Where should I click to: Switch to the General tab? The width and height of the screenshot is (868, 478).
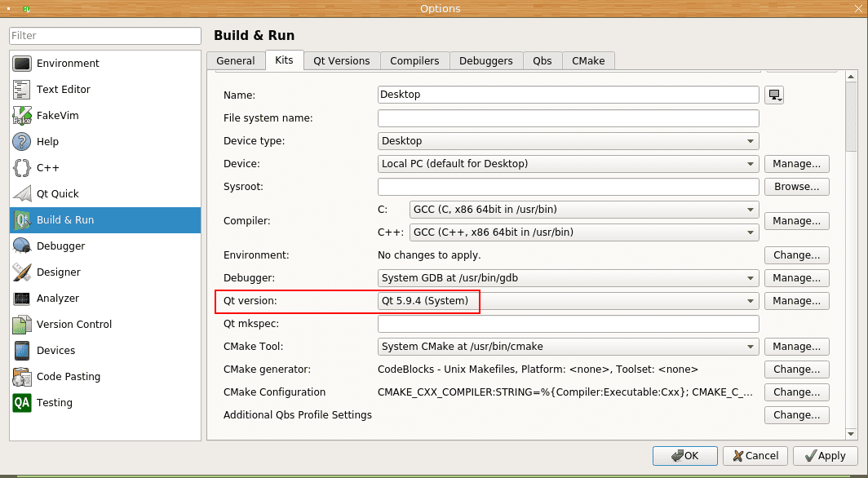coord(236,61)
